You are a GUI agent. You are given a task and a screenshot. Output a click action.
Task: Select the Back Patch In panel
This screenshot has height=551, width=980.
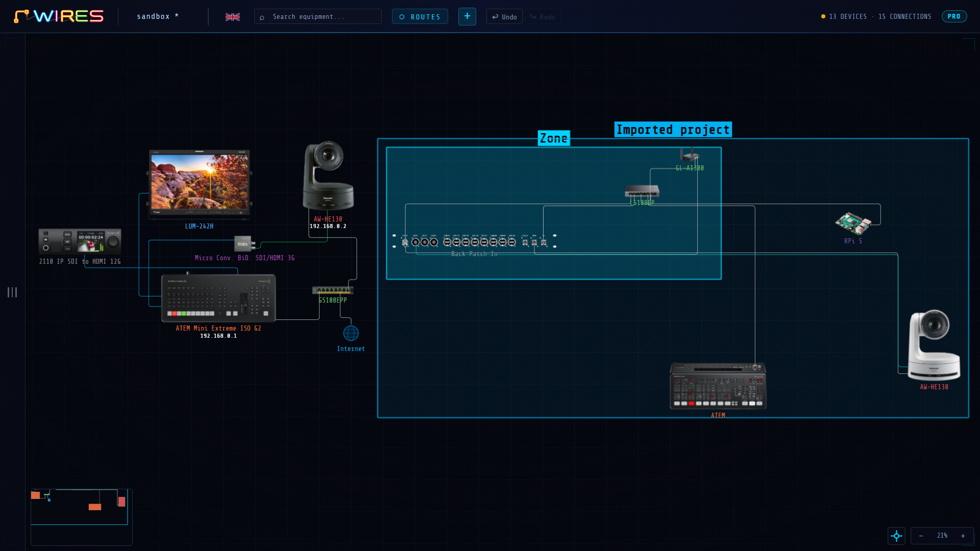474,241
